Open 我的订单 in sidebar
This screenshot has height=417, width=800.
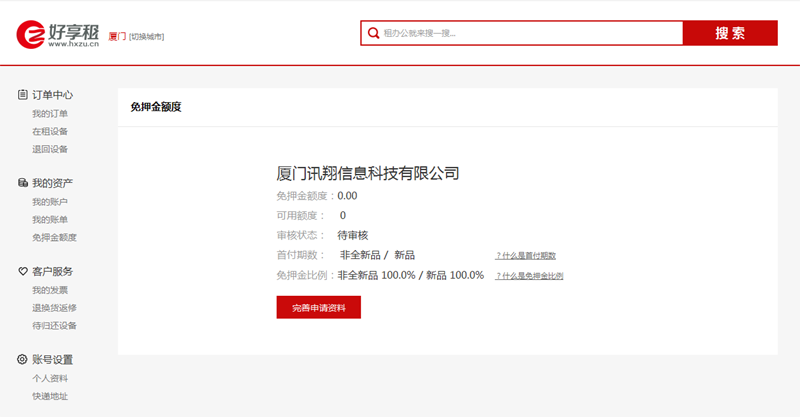pyautogui.click(x=50, y=113)
